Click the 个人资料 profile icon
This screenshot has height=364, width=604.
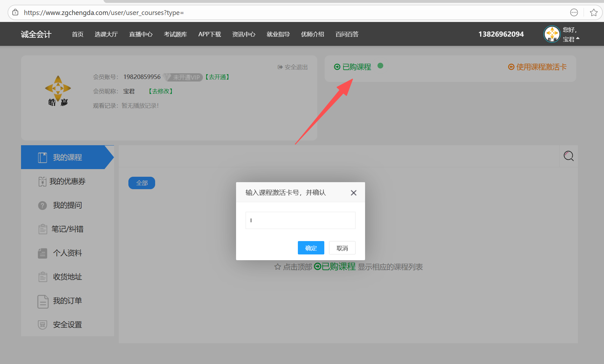(42, 253)
